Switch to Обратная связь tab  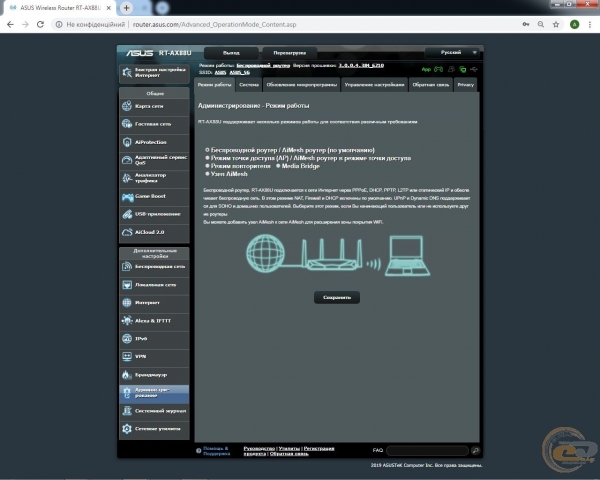[x=431, y=85]
